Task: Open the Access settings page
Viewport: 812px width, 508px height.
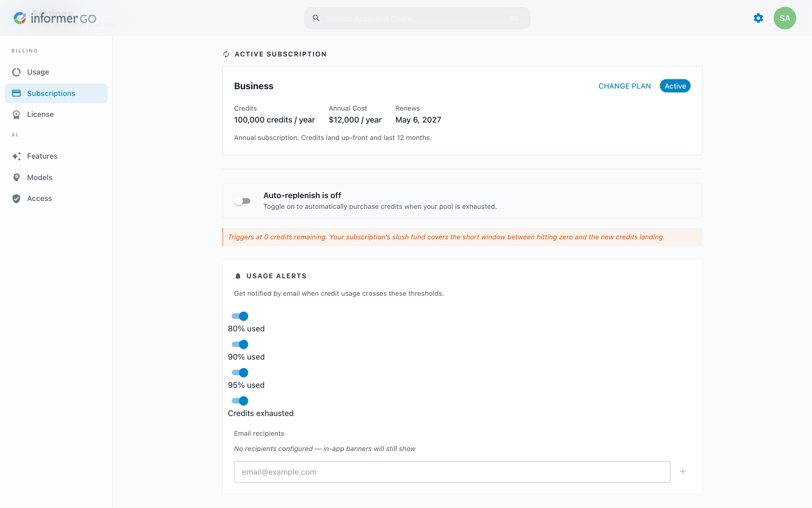Action: (56, 199)
